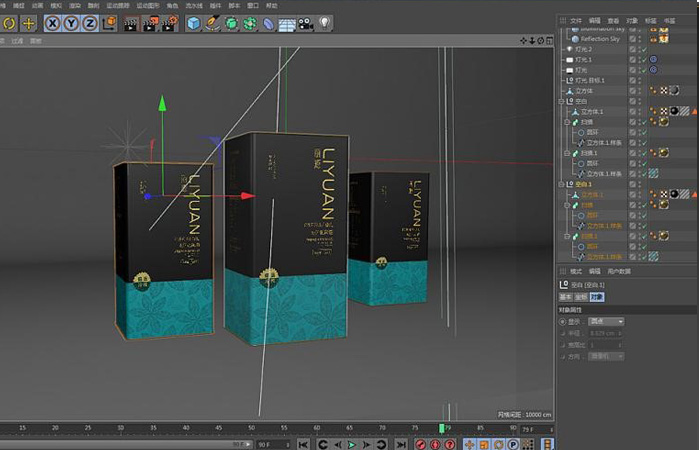Toggle the X axis lock
Image resolution: width=700 pixels, height=450 pixels.
(x=53, y=23)
